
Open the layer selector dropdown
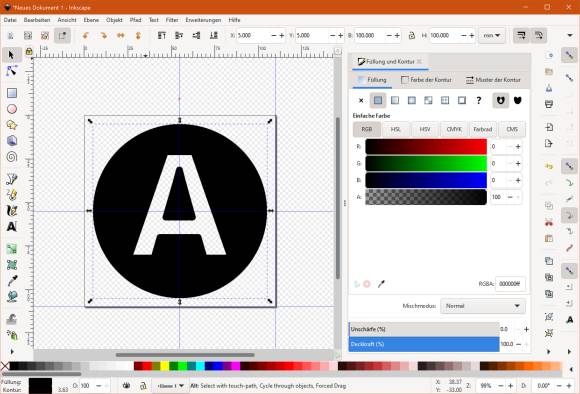point(171,385)
